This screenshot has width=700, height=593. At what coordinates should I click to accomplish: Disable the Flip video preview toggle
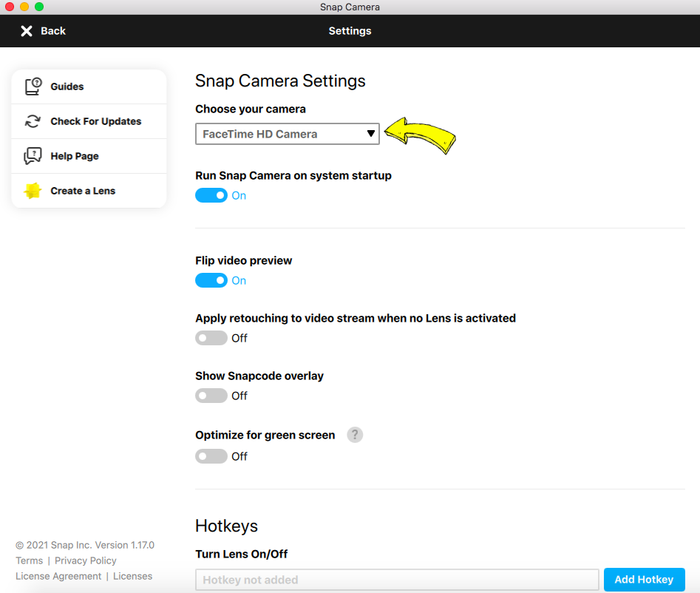[211, 280]
